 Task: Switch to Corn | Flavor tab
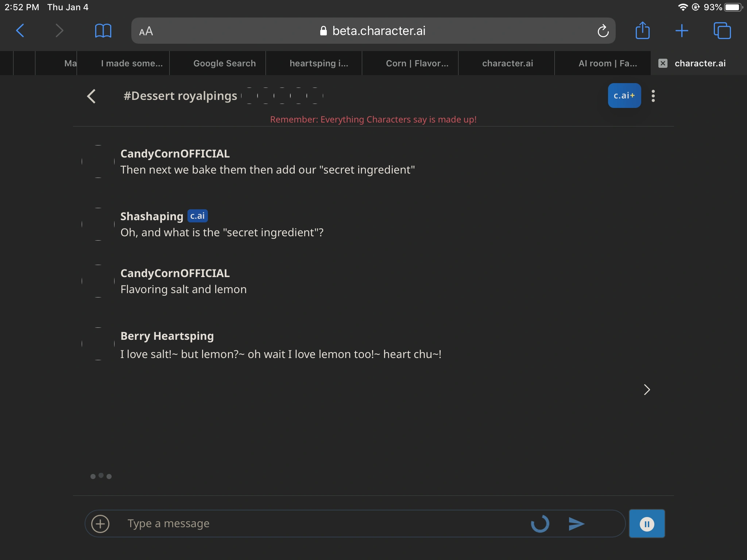(417, 63)
